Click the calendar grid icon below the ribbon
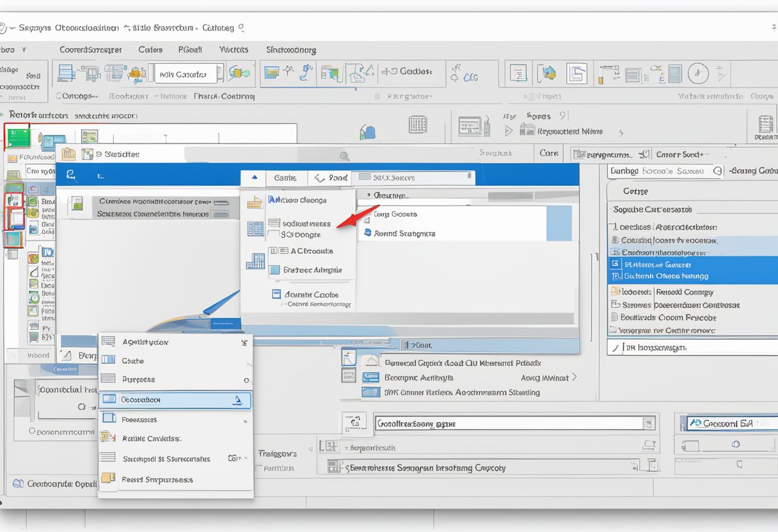This screenshot has height=532, width=778. click(417, 124)
